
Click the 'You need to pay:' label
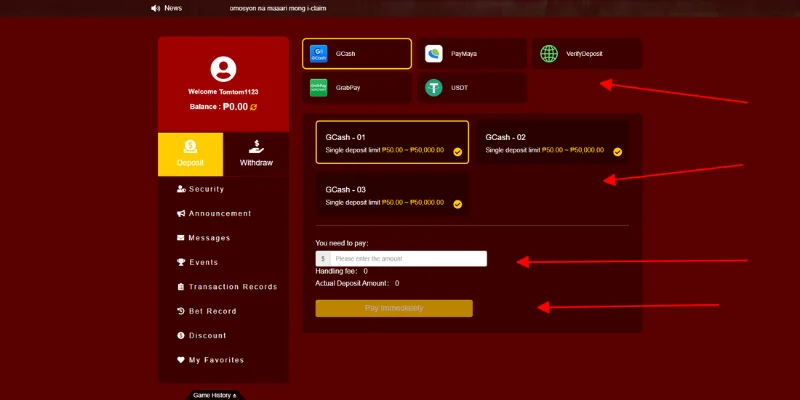(x=342, y=243)
